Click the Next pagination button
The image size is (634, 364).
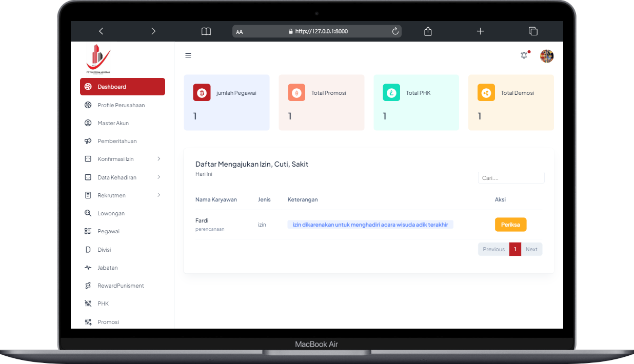(531, 249)
